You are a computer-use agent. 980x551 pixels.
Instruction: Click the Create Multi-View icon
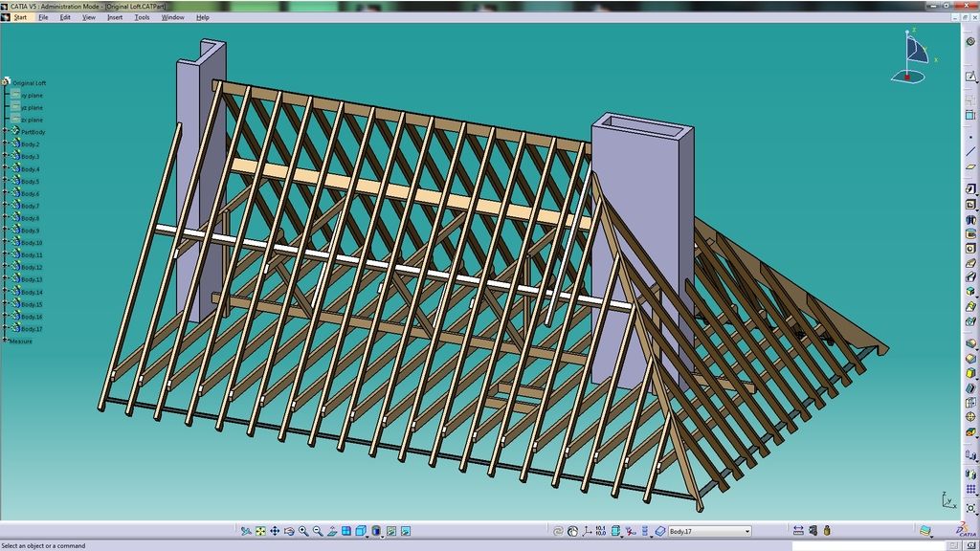tap(346, 531)
